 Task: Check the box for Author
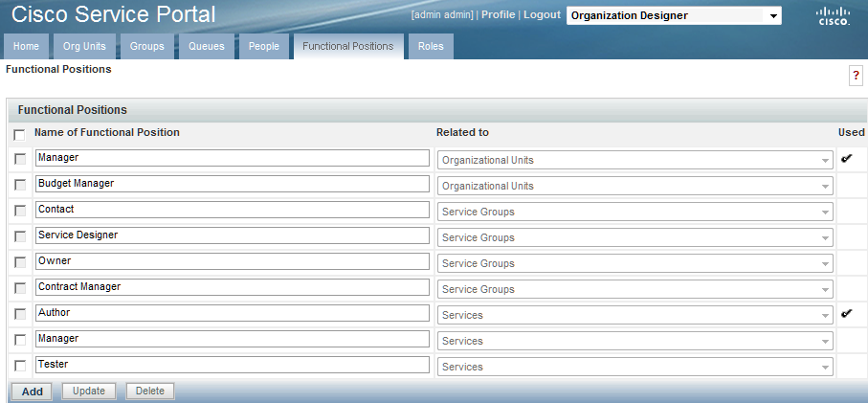pyautogui.click(x=20, y=314)
